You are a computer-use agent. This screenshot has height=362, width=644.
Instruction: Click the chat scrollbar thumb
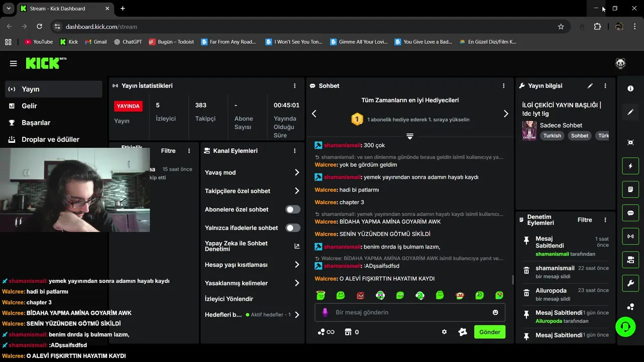tap(513, 280)
